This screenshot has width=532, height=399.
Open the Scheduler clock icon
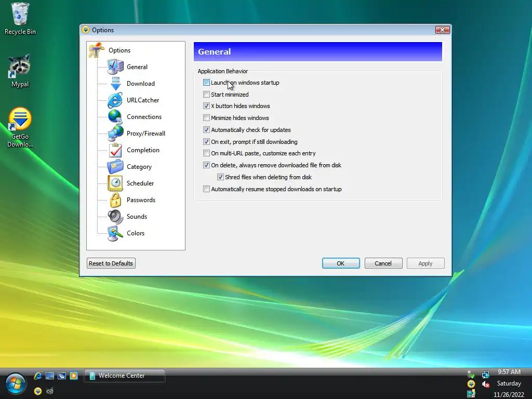coord(115,183)
